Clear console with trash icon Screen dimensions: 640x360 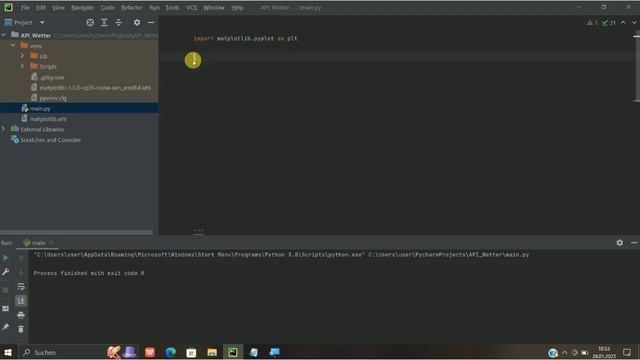pyautogui.click(x=21, y=329)
